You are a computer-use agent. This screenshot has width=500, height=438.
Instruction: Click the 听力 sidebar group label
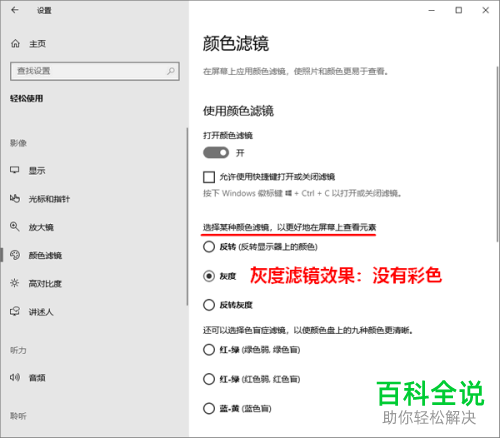(x=18, y=350)
